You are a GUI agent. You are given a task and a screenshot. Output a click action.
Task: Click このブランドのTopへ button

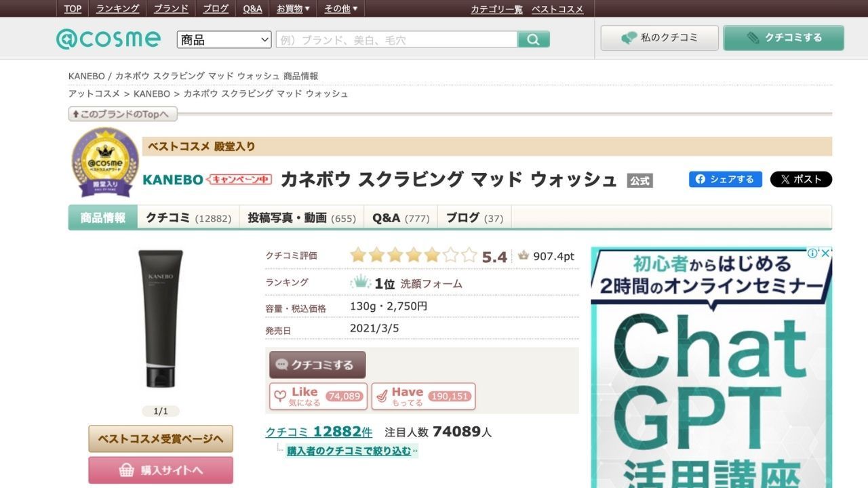point(123,114)
